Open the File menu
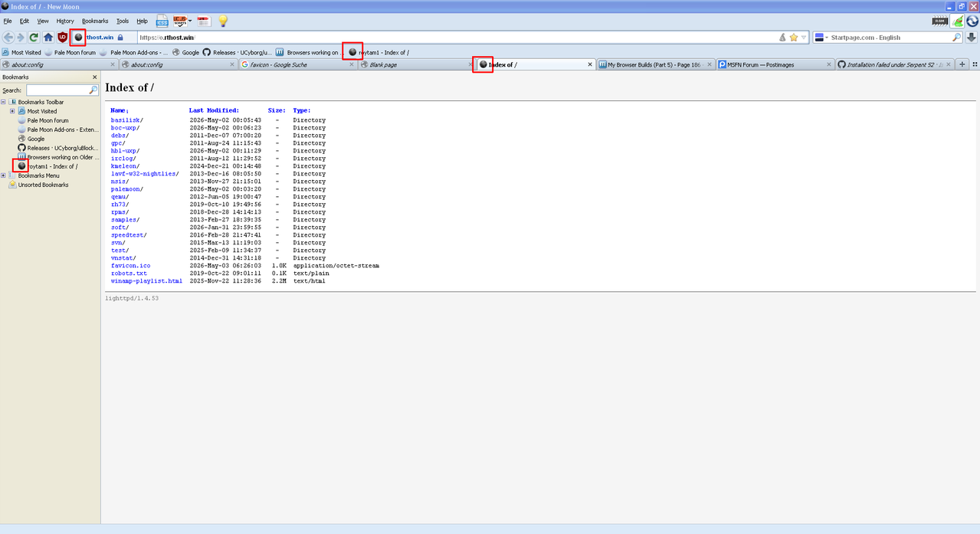 point(8,21)
